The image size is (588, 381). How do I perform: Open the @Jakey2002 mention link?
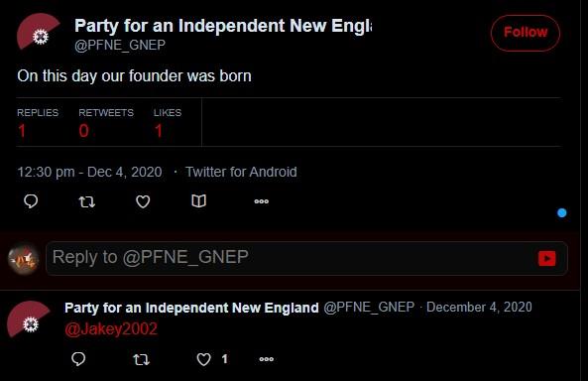pyautogui.click(x=111, y=329)
